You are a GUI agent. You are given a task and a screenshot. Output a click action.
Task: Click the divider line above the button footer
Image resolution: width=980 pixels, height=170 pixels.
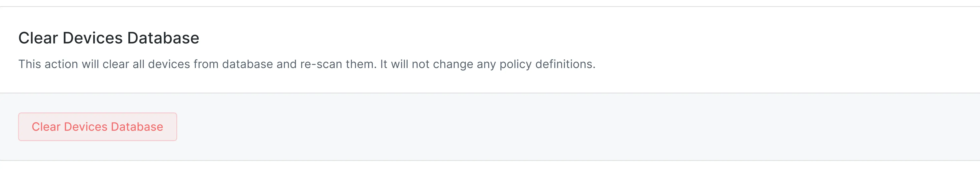click(x=490, y=93)
